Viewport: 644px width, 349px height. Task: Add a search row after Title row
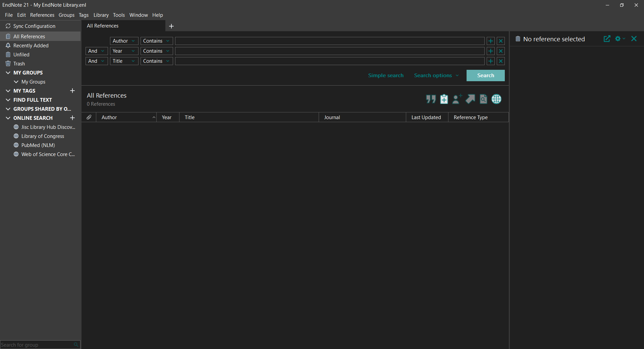coord(491,61)
